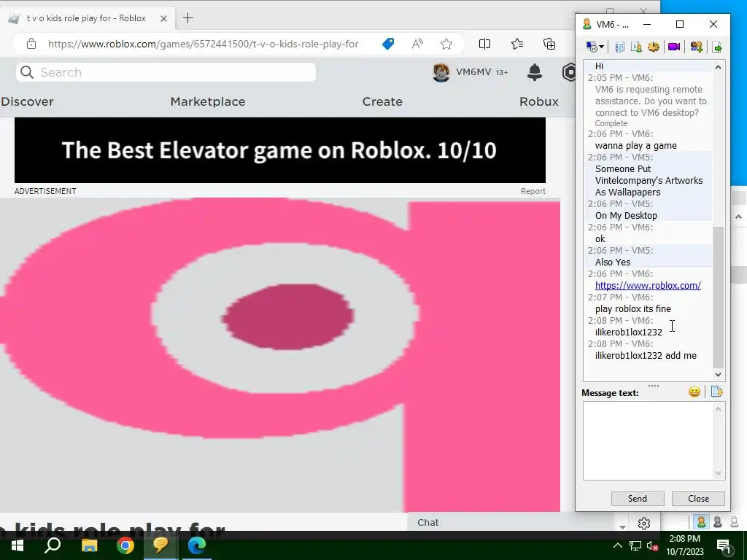Viewport: 747px width, 560px height.
Task: Select the white offline user status icon
Action: coord(734,522)
